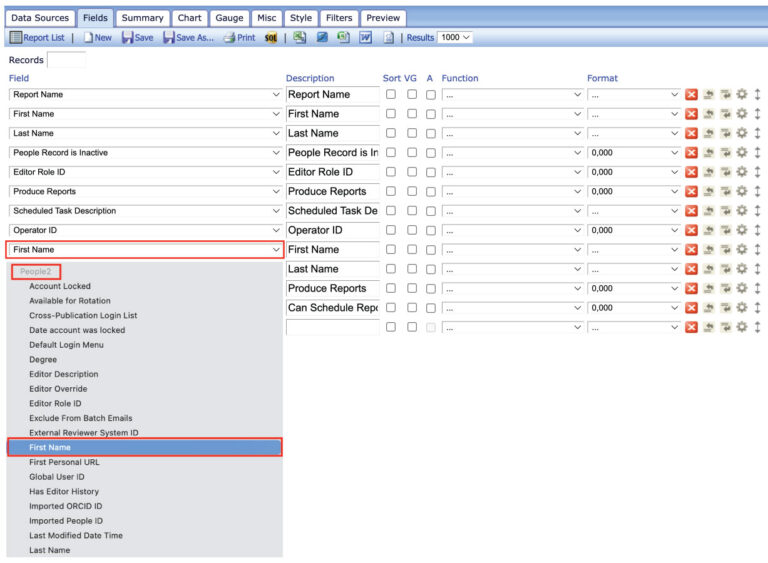Viewport: 768px width, 563px height.
Task: Delete the Report Name field row
Action: click(x=691, y=95)
